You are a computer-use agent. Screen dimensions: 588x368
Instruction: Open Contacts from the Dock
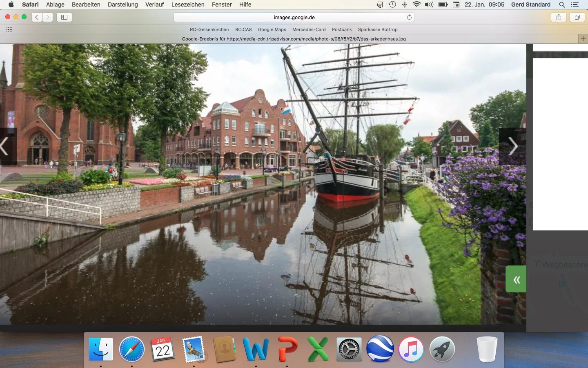225,349
